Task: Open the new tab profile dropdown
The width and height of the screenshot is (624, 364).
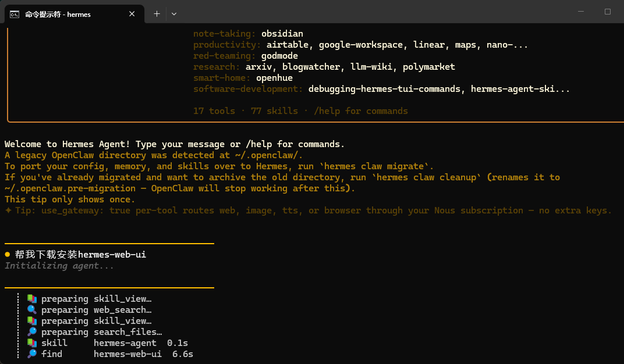Action: (174, 14)
